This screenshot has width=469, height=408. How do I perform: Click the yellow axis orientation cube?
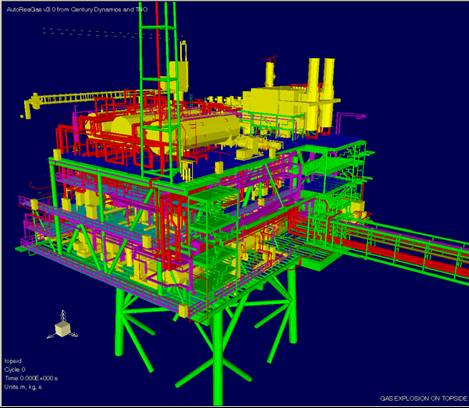coord(62,329)
